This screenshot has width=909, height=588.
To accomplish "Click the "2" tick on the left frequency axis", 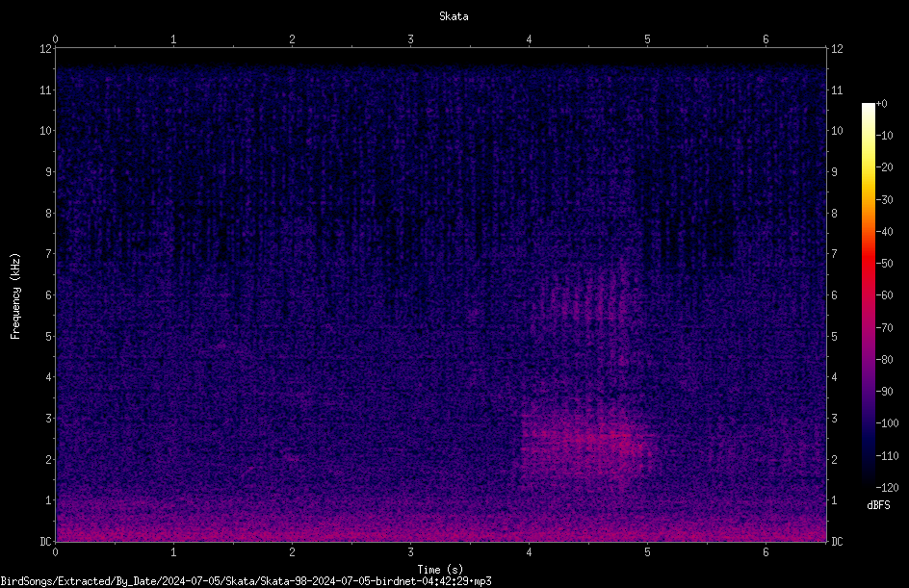I will [48, 459].
